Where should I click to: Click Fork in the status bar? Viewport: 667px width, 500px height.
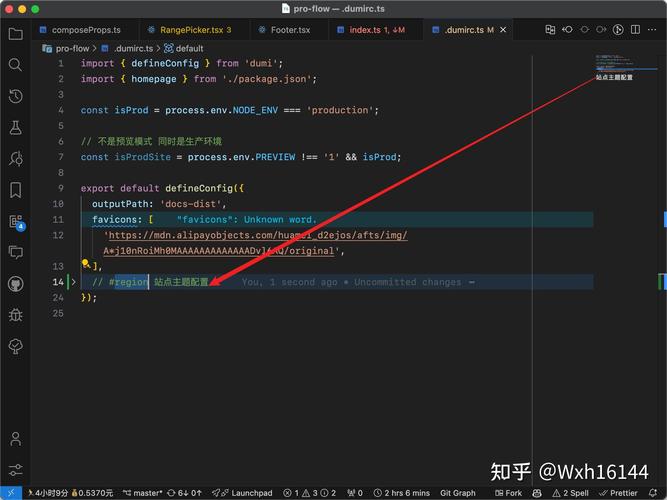pos(508,493)
